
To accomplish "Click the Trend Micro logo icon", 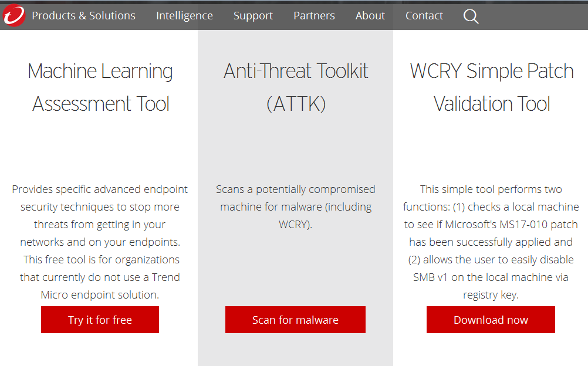I will tap(14, 15).
